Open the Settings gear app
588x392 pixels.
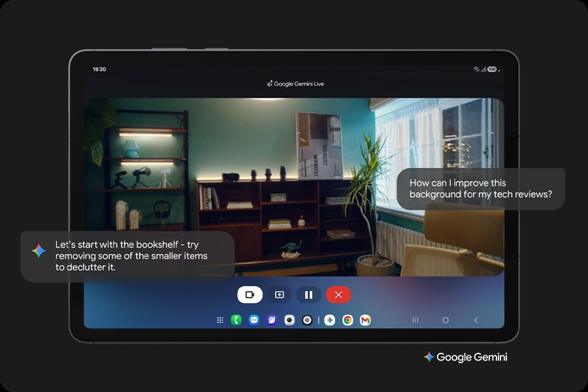tap(307, 320)
